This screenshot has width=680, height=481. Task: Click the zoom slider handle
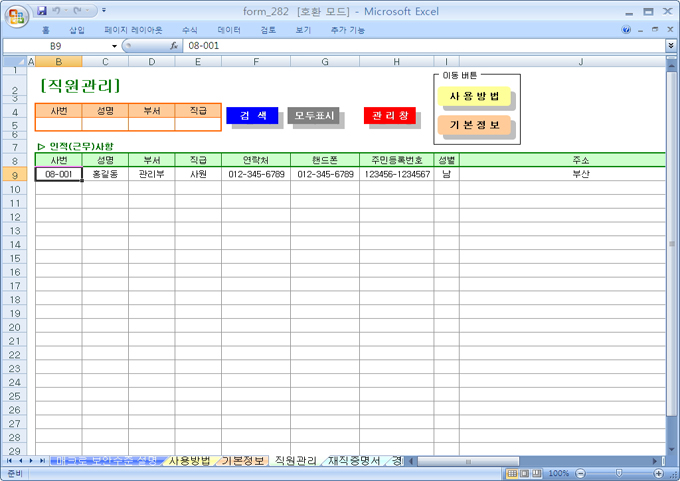click(618, 473)
